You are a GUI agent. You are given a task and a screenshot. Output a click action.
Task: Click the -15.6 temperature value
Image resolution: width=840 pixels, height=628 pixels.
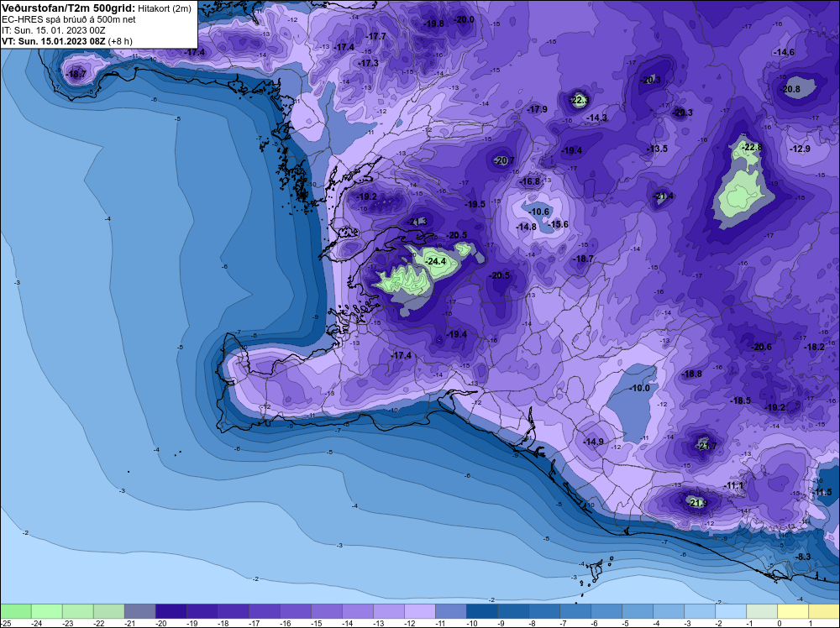click(x=558, y=224)
